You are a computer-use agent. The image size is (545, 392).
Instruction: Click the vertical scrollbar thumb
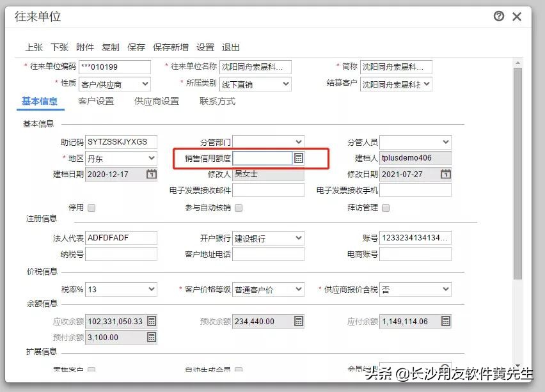point(518,173)
